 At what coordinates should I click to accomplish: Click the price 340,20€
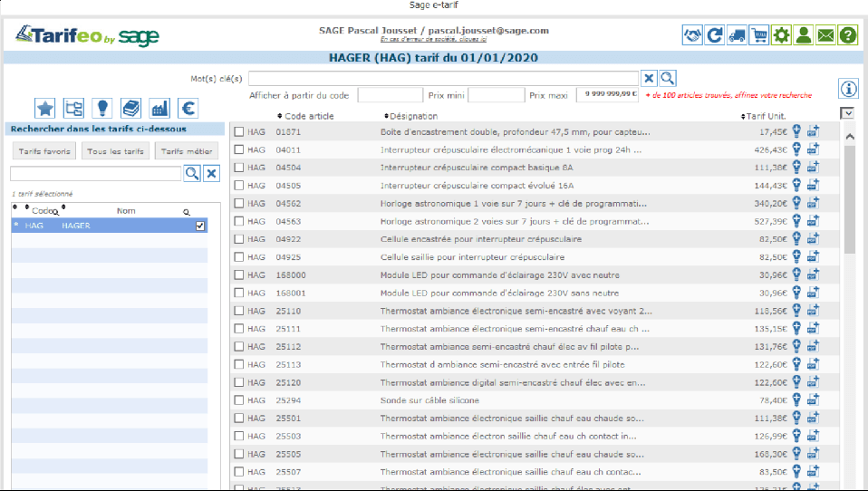[x=770, y=203]
